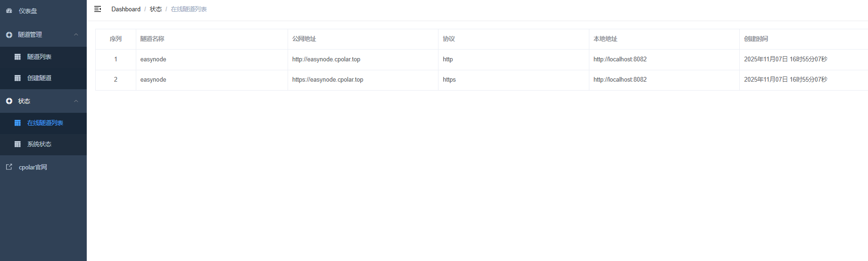The width and height of the screenshot is (868, 261).
Task: Click the http://easynode.cpolar.top public address
Action: pyautogui.click(x=326, y=59)
